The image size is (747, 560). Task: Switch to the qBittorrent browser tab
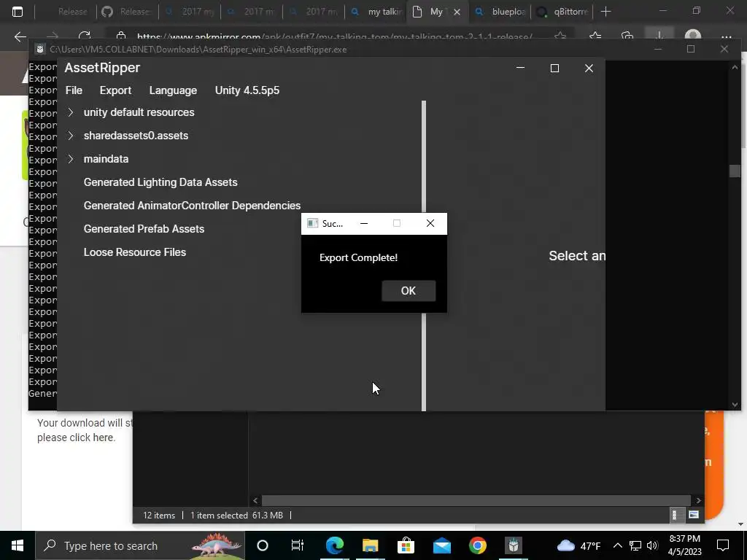tap(563, 12)
